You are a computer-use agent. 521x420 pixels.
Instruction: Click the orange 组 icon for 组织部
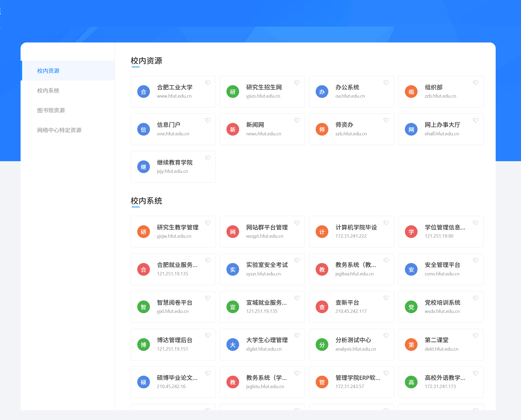pyautogui.click(x=411, y=92)
